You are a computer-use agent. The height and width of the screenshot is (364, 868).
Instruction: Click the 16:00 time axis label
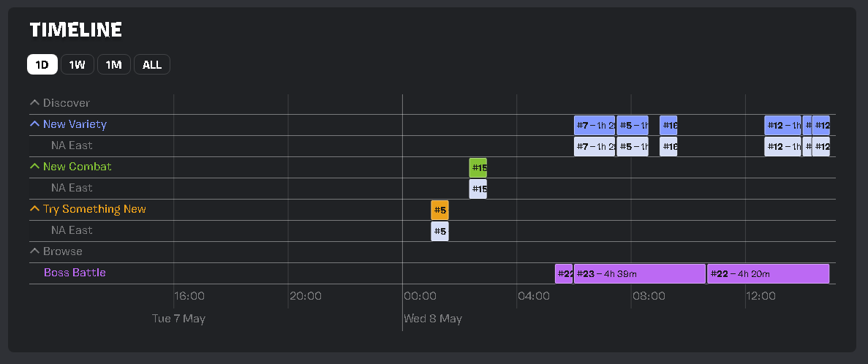point(189,296)
